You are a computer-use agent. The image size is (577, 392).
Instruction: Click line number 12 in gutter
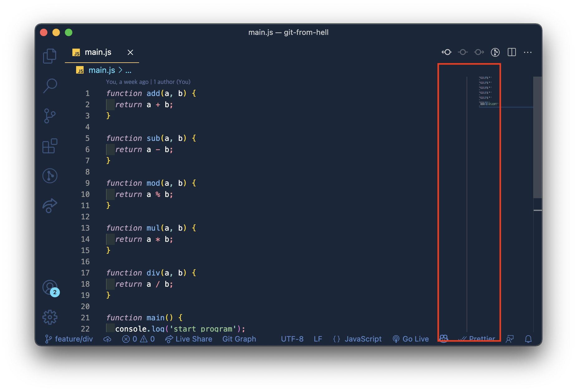click(85, 217)
